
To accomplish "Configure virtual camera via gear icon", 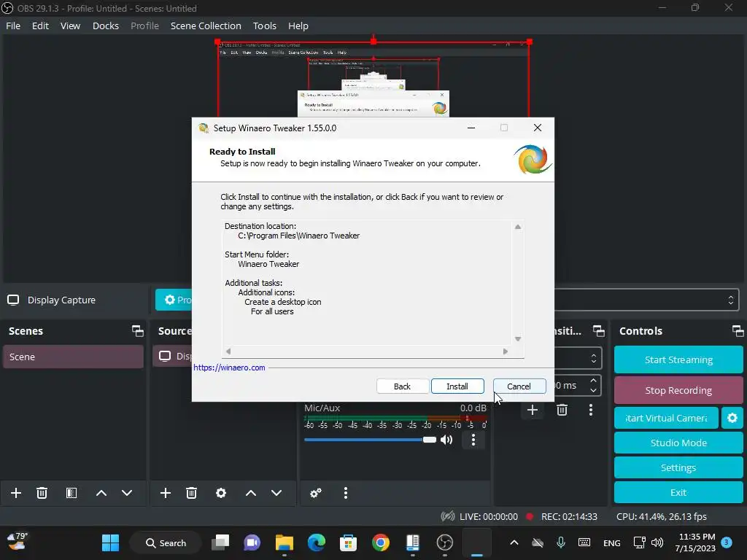I will click(x=732, y=418).
